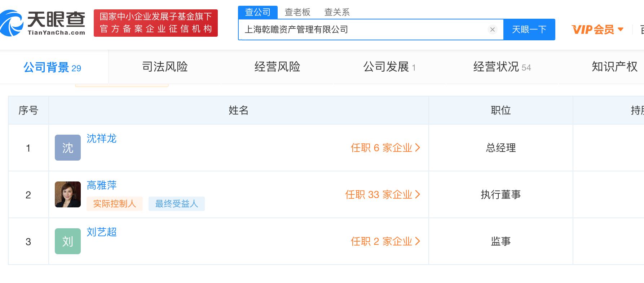The width and height of the screenshot is (644, 283).
Task: Open the 司法风险 section tab
Action: point(165,67)
